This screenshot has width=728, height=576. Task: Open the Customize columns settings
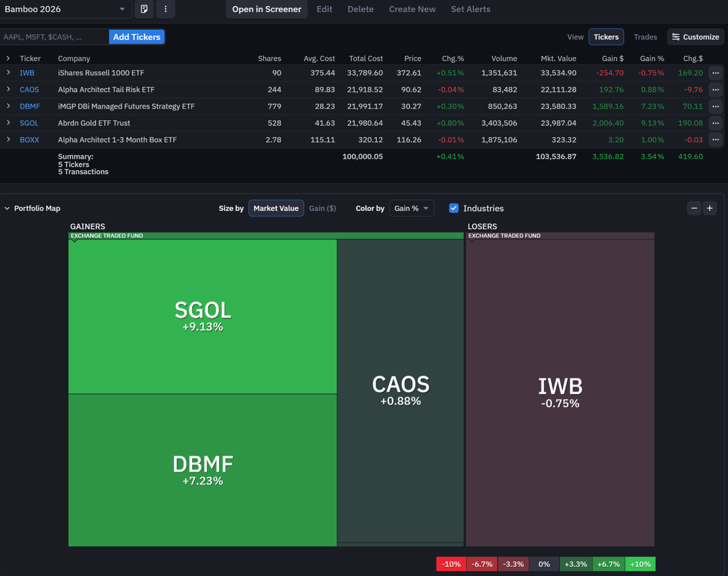pyautogui.click(x=696, y=37)
